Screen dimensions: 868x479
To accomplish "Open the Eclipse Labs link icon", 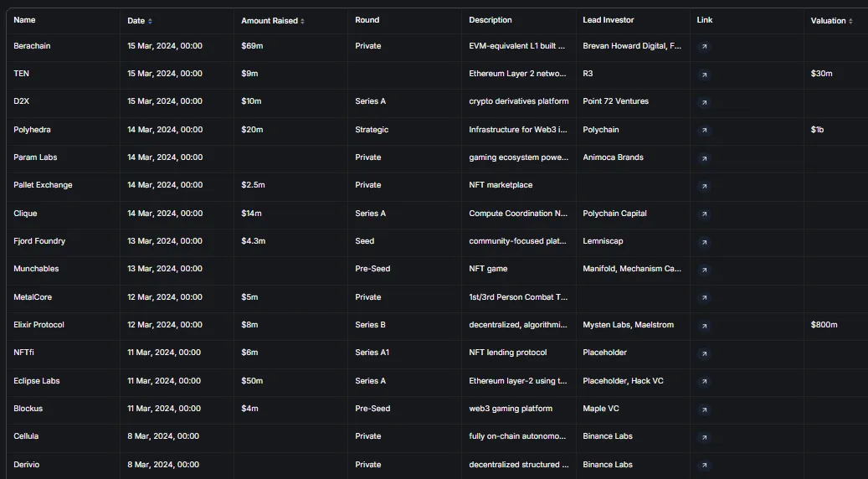I will (x=704, y=381).
